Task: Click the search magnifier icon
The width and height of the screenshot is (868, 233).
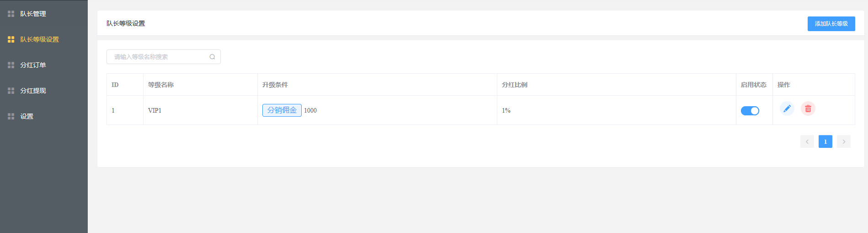Action: click(212, 57)
